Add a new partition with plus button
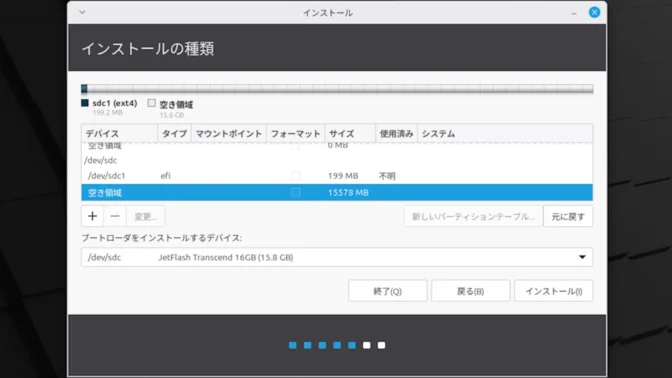Screen dimensions: 672x378 click(93, 216)
